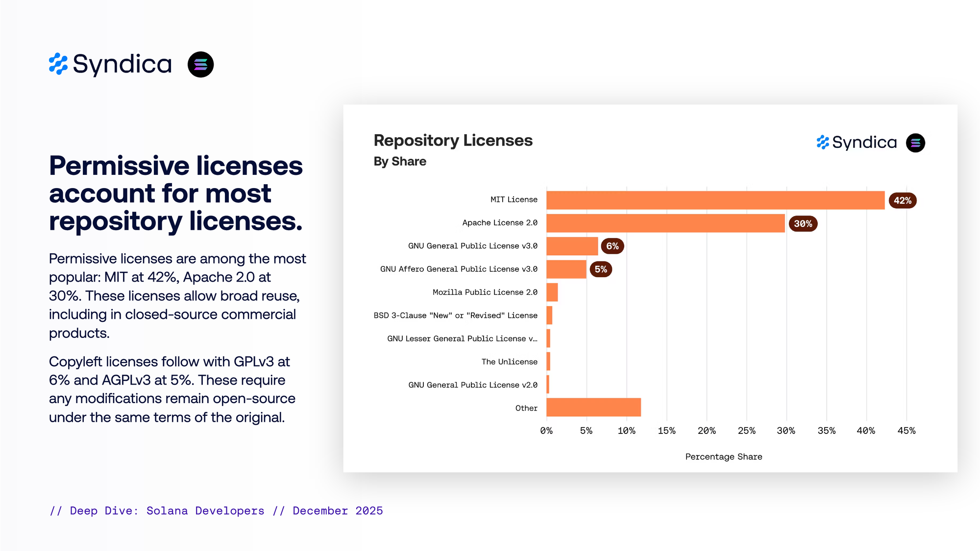Click the 'By Share' chart subtitle

(400, 162)
